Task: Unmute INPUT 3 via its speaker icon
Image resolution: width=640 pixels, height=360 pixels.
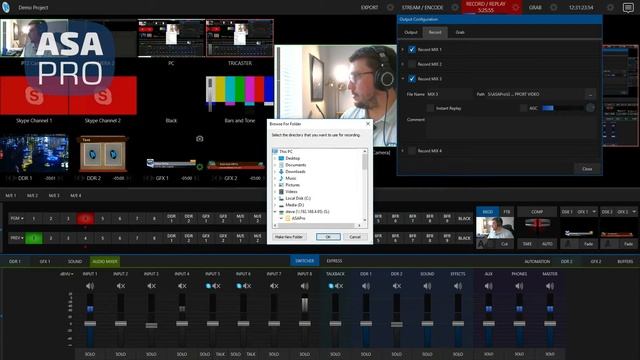Action: tap(151, 286)
